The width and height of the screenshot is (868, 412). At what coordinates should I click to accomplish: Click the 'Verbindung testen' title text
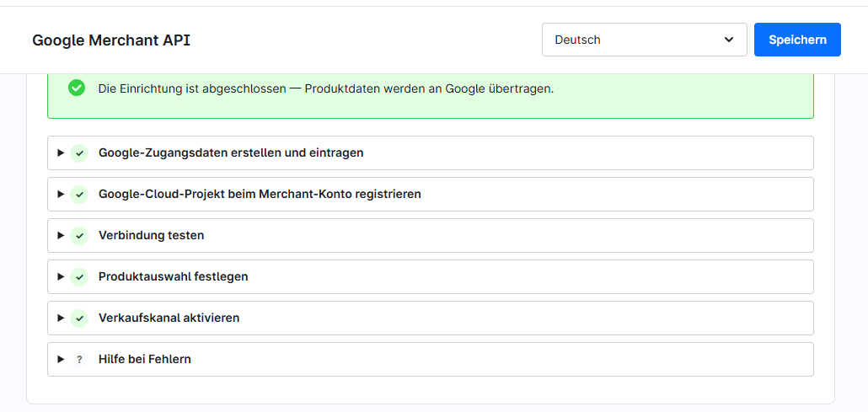point(151,235)
